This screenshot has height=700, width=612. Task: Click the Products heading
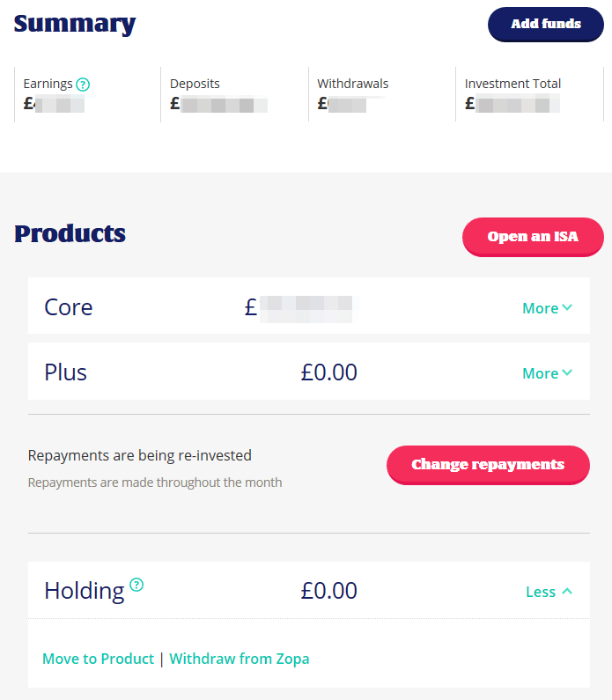coord(70,234)
